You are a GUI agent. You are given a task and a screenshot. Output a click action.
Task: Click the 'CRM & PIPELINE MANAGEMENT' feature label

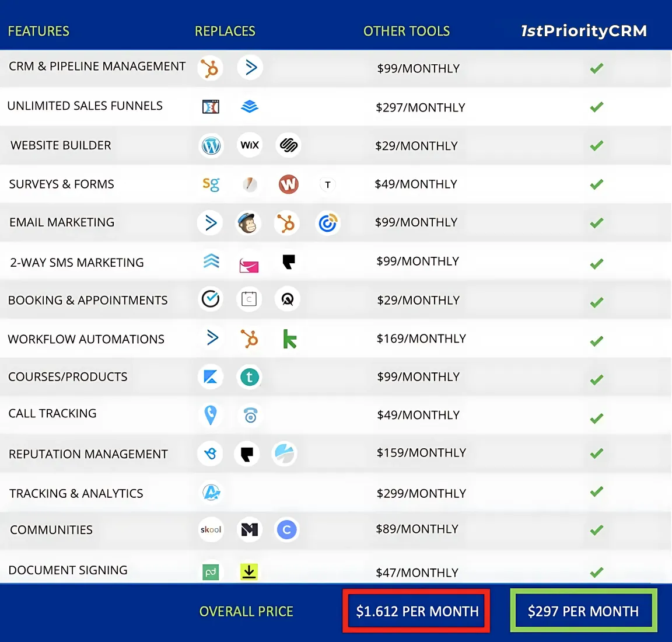point(97,67)
